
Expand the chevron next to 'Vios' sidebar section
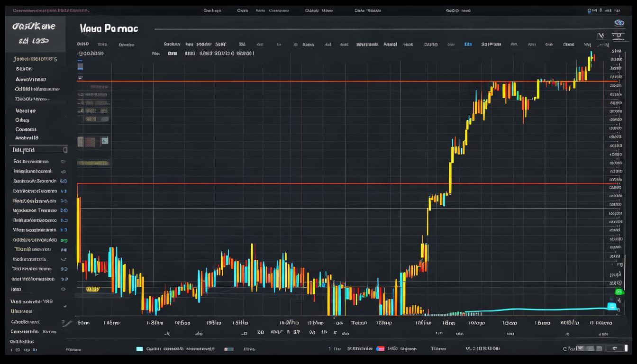tap(64, 307)
